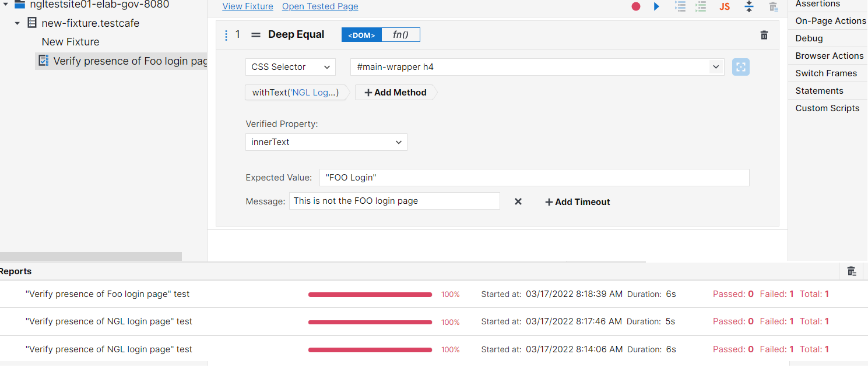Open the innerText Verified Property dropdown
Image resolution: width=868 pixels, height=368 pixels.
click(x=326, y=142)
